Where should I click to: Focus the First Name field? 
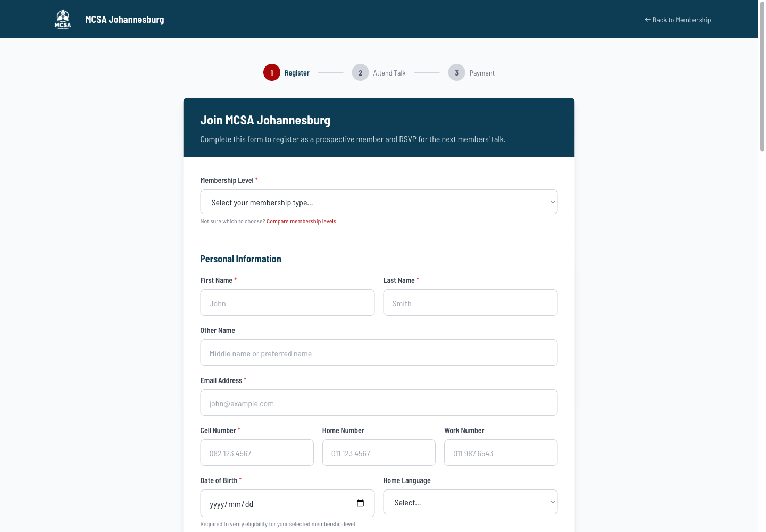click(287, 303)
